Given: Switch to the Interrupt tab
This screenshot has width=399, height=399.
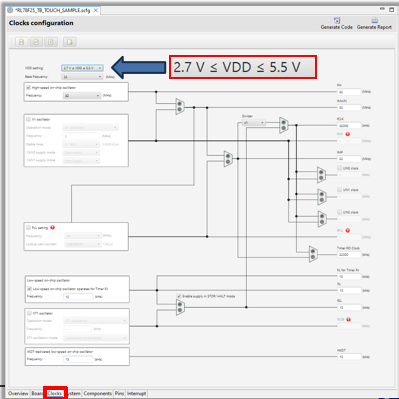Looking at the screenshot, I should tap(137, 393).
